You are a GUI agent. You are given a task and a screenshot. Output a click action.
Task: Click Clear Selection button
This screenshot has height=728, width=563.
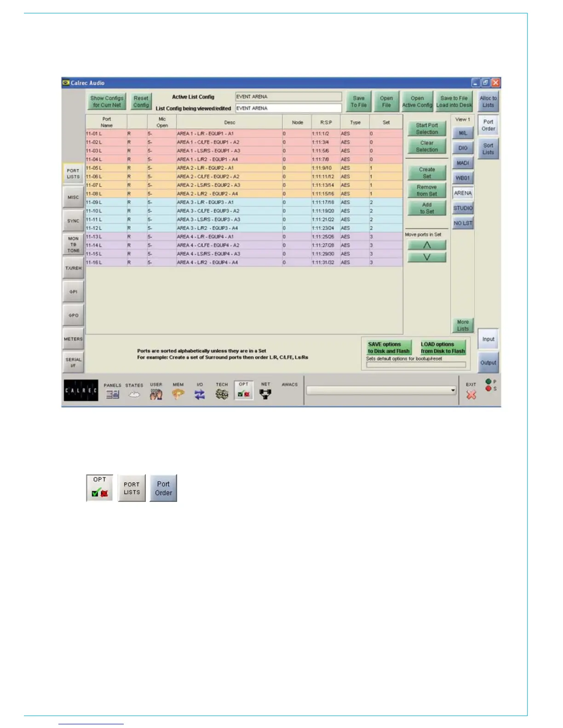coord(427,146)
